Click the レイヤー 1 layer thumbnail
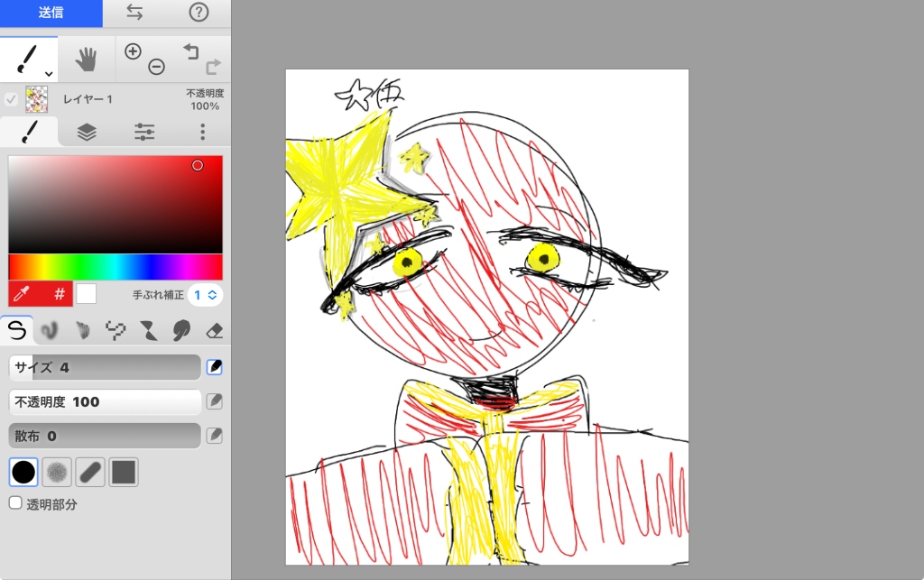This screenshot has width=924, height=580. [x=36, y=99]
